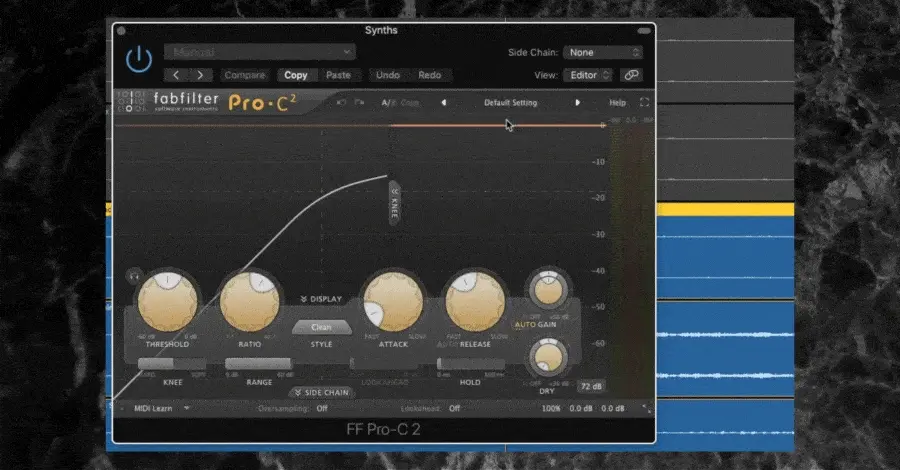Viewport: 900px width, 470px height.
Task: Click the LOOKAHEAD slider
Action: coord(385,363)
